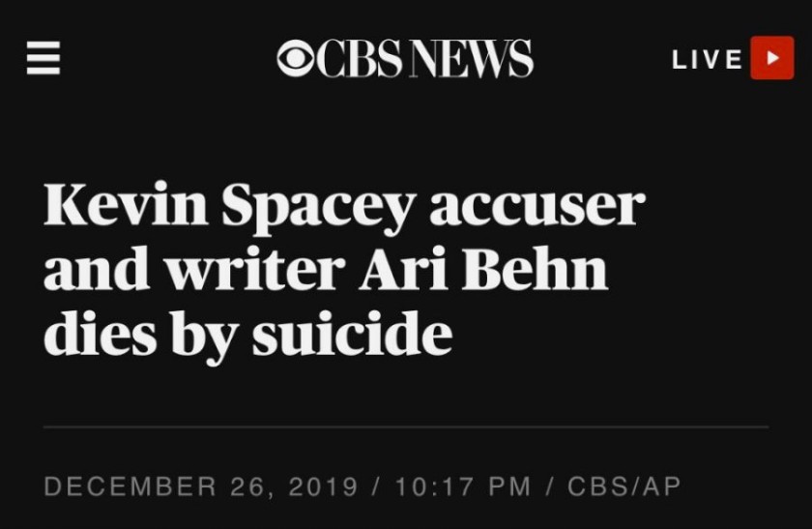Screen dimensions: 812x529
Task: Click the CBS eye logo
Action: coord(296,60)
